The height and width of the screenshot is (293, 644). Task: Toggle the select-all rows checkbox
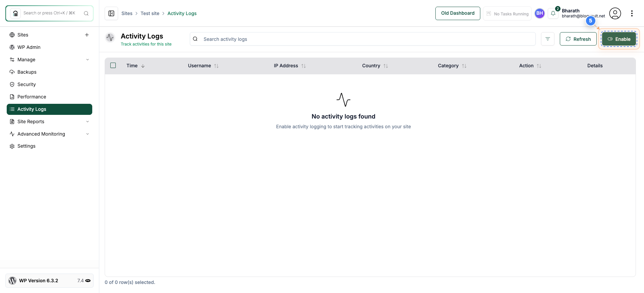113,66
